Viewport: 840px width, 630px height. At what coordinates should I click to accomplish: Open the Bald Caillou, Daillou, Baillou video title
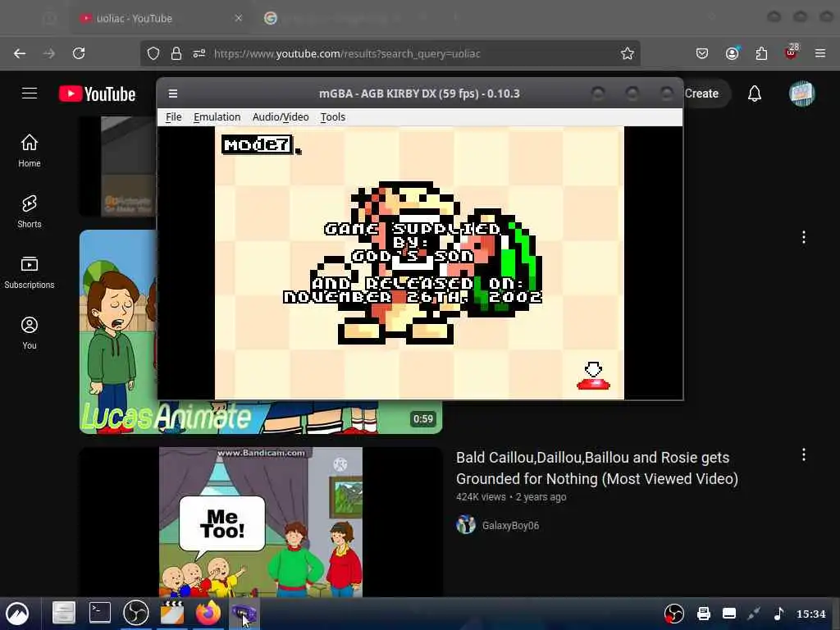[597, 468]
